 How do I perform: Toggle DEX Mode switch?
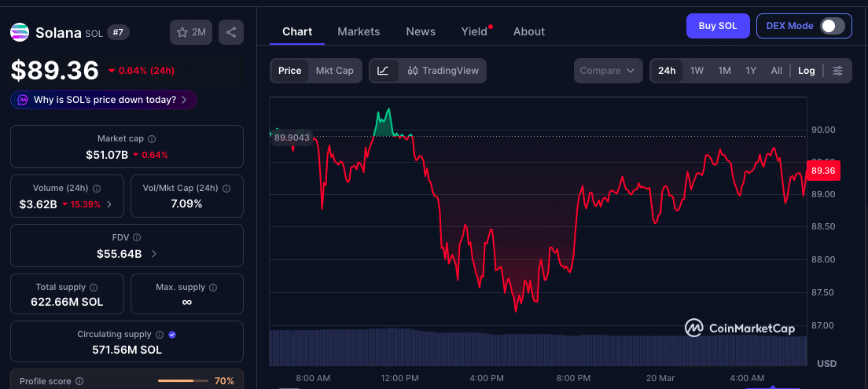[x=832, y=26]
